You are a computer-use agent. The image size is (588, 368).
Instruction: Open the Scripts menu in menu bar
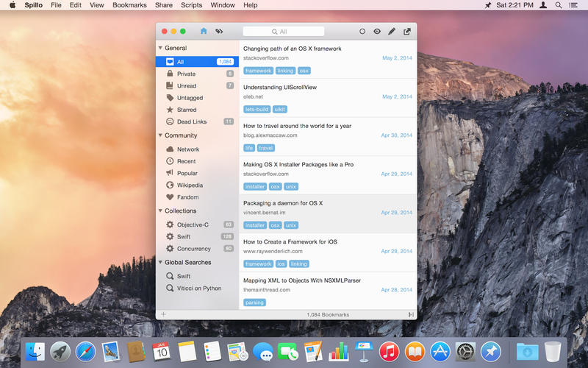(x=191, y=5)
